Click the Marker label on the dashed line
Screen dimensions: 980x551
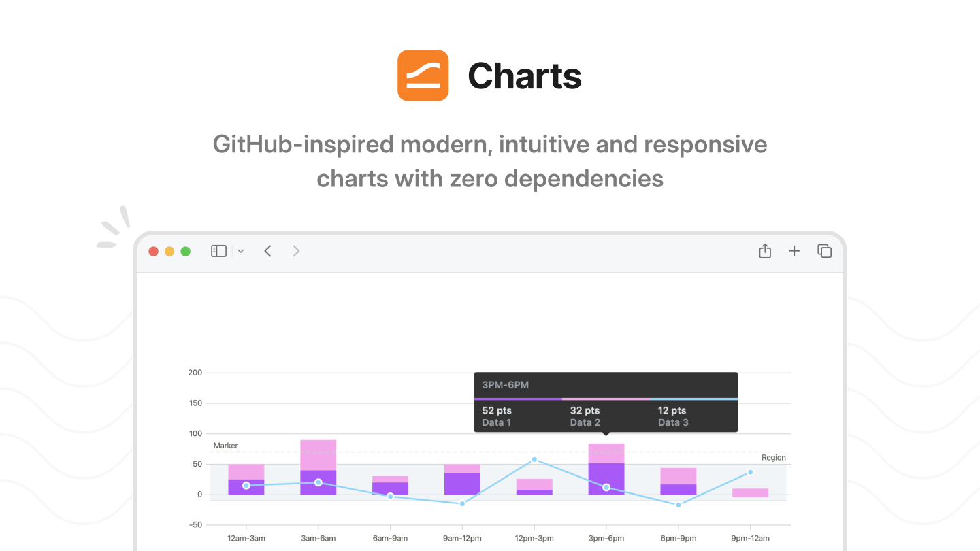pyautogui.click(x=226, y=446)
